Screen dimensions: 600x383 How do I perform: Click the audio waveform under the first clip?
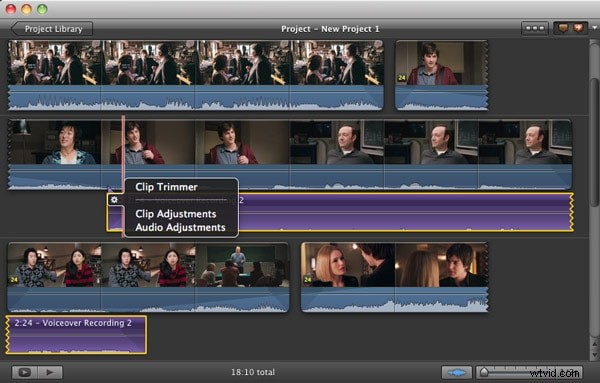pyautogui.click(x=196, y=98)
